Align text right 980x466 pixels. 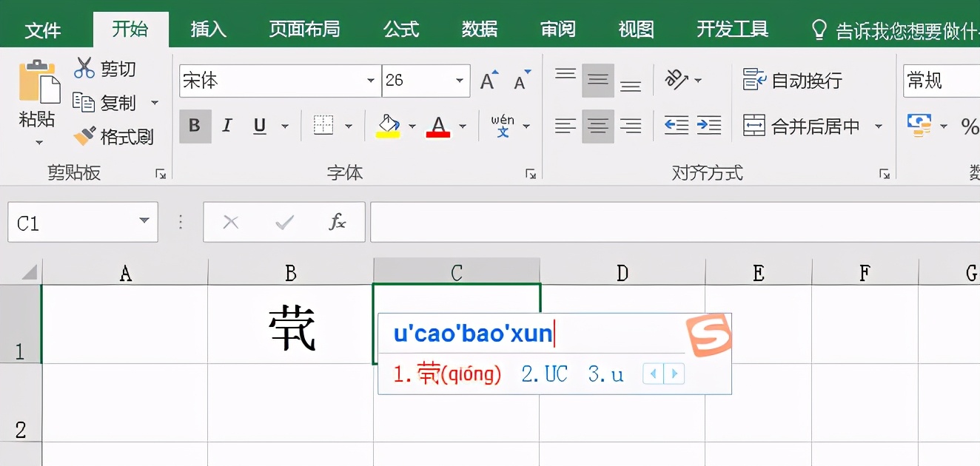631,126
